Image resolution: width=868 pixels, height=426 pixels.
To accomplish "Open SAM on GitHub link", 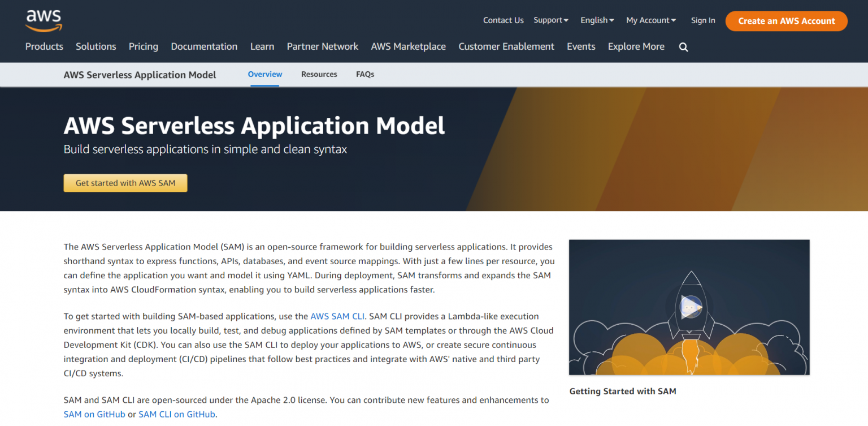I will (94, 414).
